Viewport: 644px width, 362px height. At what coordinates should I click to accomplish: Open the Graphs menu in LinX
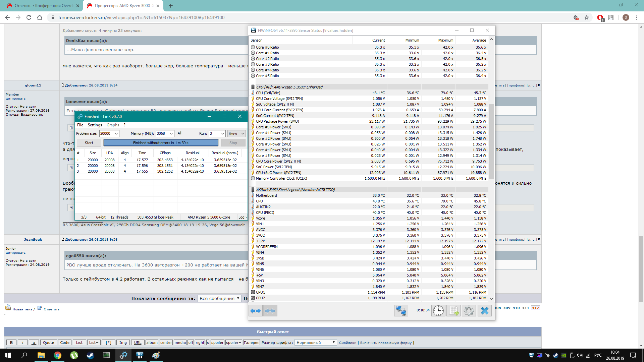click(113, 125)
